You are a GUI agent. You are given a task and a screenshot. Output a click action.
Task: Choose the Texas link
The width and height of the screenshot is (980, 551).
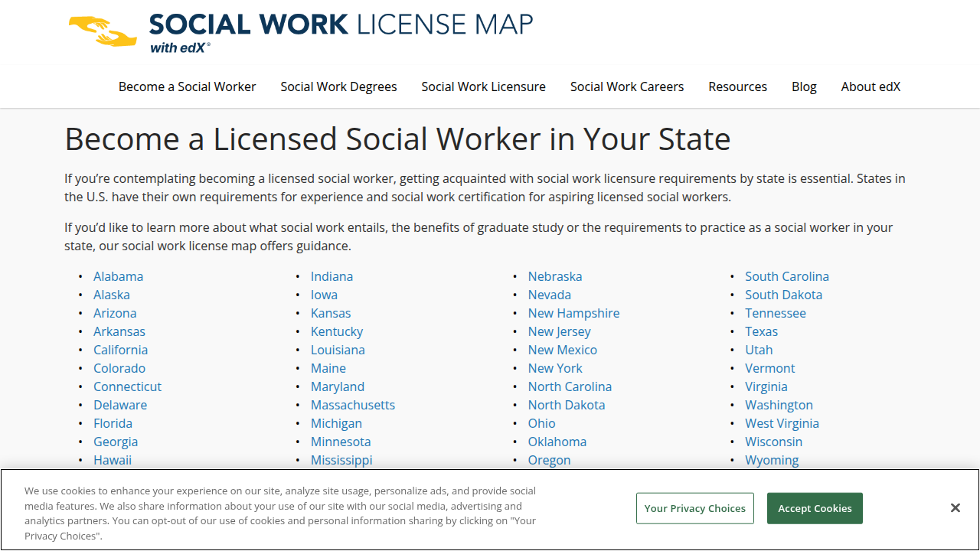coord(762,331)
